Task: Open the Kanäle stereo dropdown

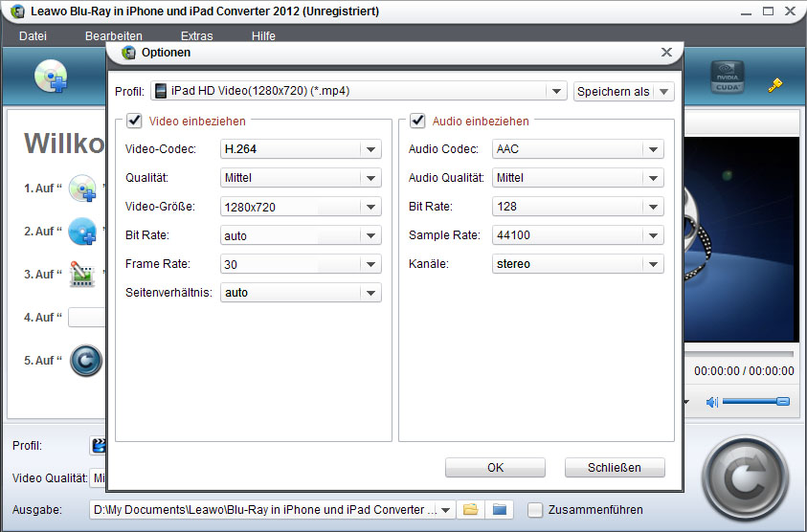Action: click(x=578, y=264)
